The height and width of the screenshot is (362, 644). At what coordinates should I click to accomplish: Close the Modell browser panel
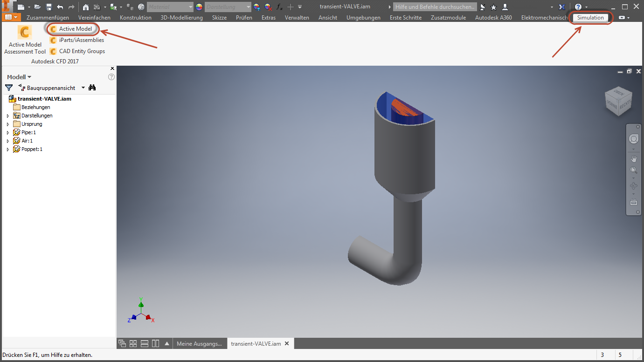click(112, 69)
